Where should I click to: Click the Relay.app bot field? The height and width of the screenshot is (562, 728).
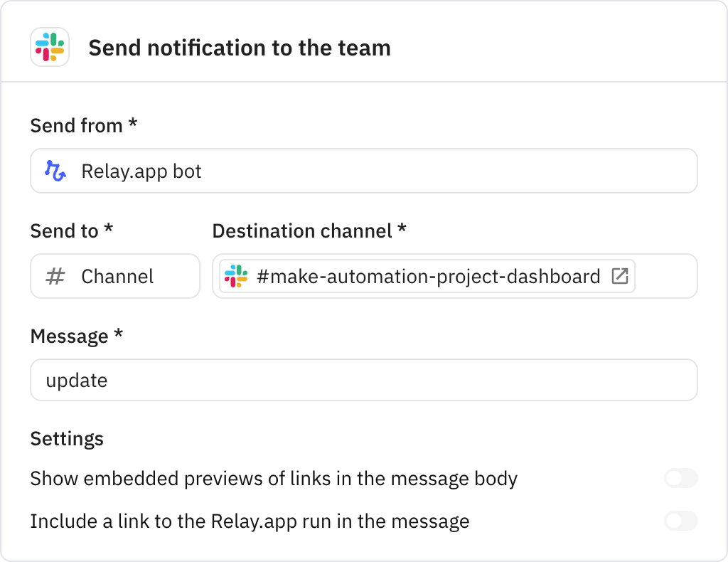pos(364,171)
